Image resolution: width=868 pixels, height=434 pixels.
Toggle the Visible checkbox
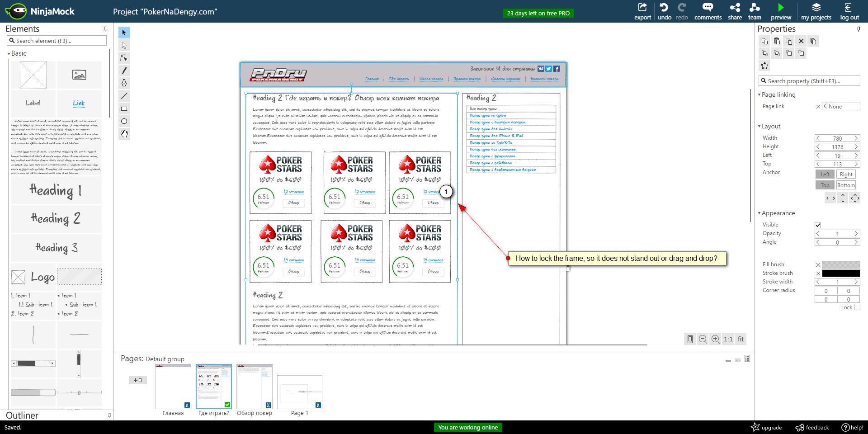[x=818, y=225]
